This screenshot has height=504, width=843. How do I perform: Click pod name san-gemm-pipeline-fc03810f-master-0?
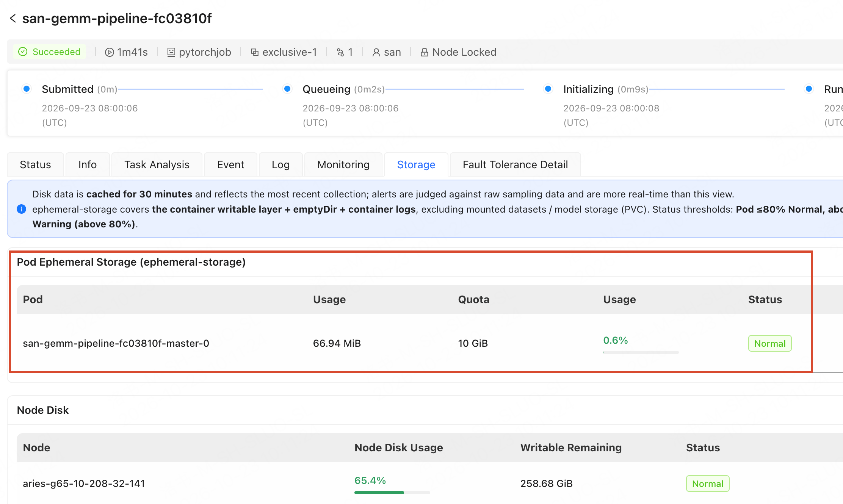116,343
